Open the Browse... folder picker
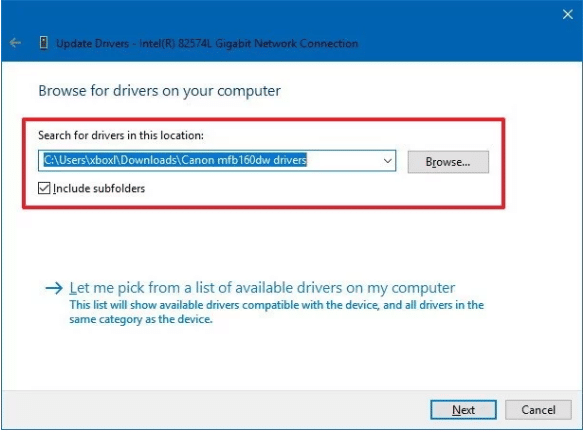This screenshot has height=436, width=587. [x=448, y=162]
